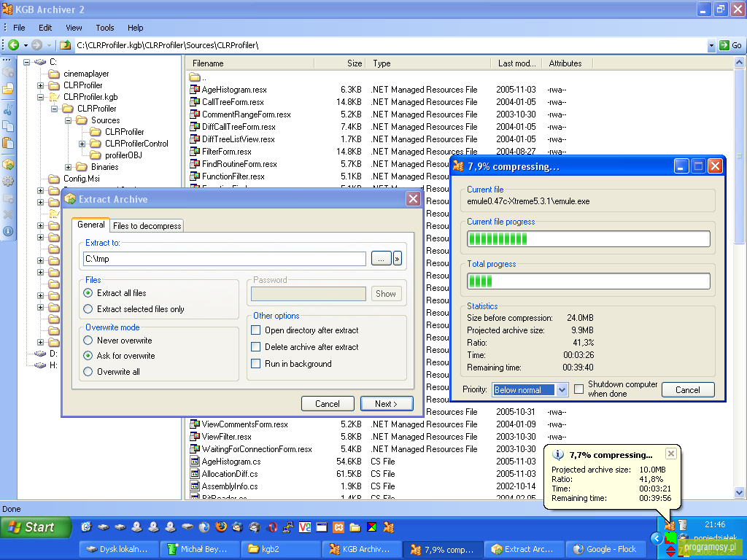This screenshot has width=747, height=560.
Task: Click the New archive sidebar icon
Action: tap(8, 72)
